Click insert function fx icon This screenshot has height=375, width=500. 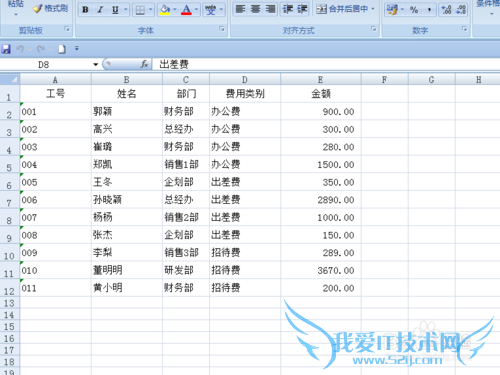(144, 64)
